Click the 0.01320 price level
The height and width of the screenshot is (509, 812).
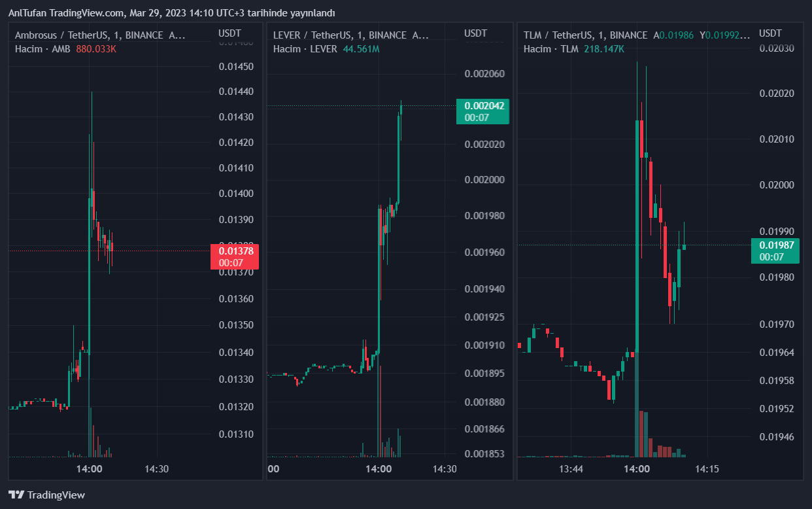point(236,407)
